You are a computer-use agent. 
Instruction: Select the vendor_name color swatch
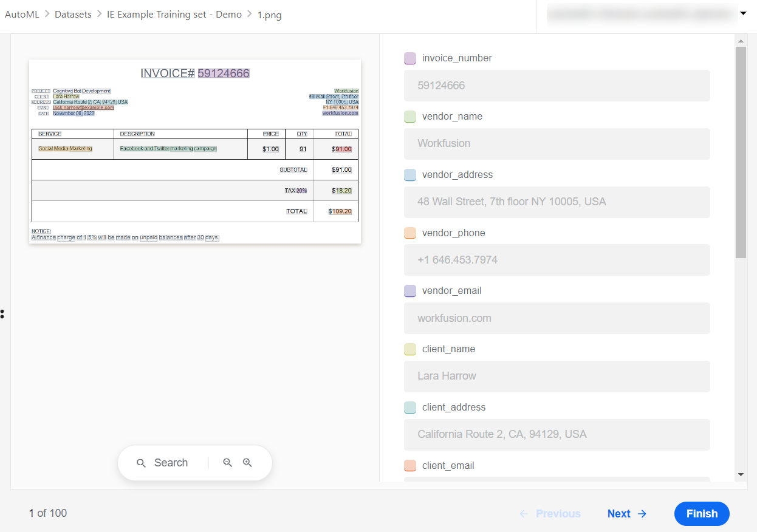click(410, 117)
